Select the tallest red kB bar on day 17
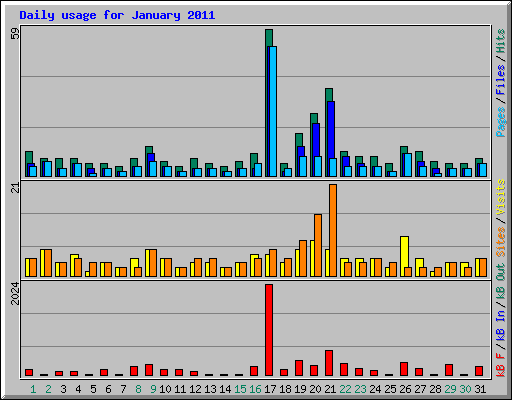Viewport: 512px width, 400px height. [269, 330]
